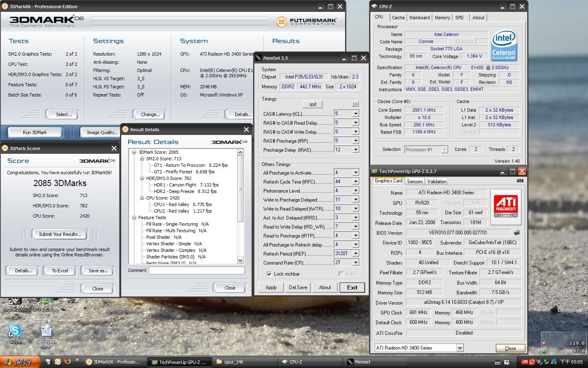Click the spd button in MemSet Timings
588x368 pixels.
pyautogui.click(x=313, y=104)
